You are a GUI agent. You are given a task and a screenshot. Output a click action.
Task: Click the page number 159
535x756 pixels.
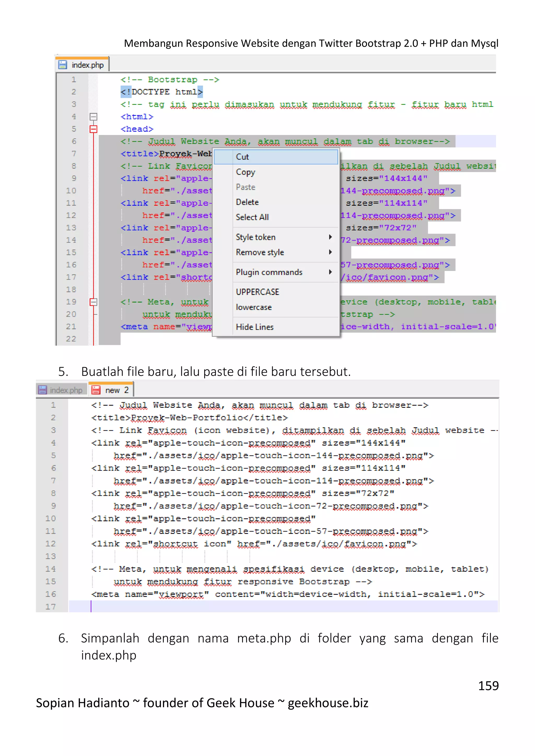(488, 686)
